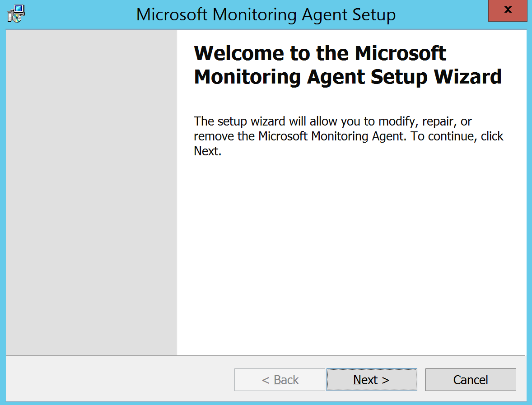Click the Microsoft Monitoring Agent Setup title bar

[266, 14]
